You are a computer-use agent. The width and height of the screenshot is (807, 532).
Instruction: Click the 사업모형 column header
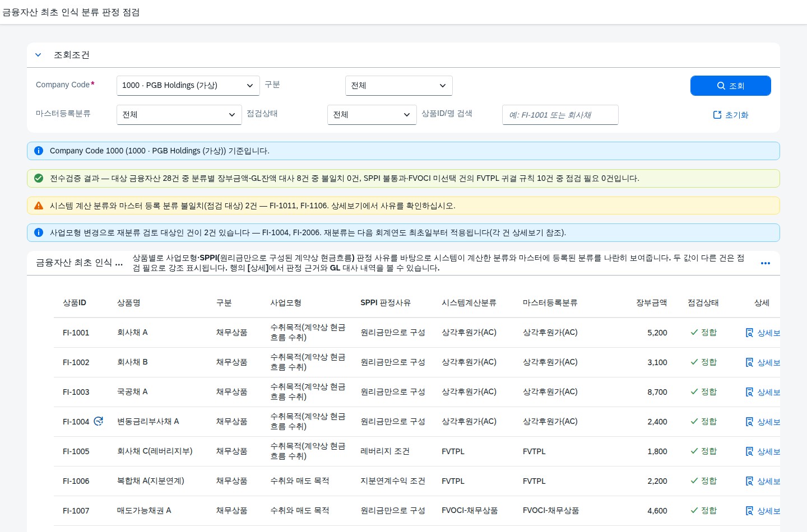click(x=286, y=302)
